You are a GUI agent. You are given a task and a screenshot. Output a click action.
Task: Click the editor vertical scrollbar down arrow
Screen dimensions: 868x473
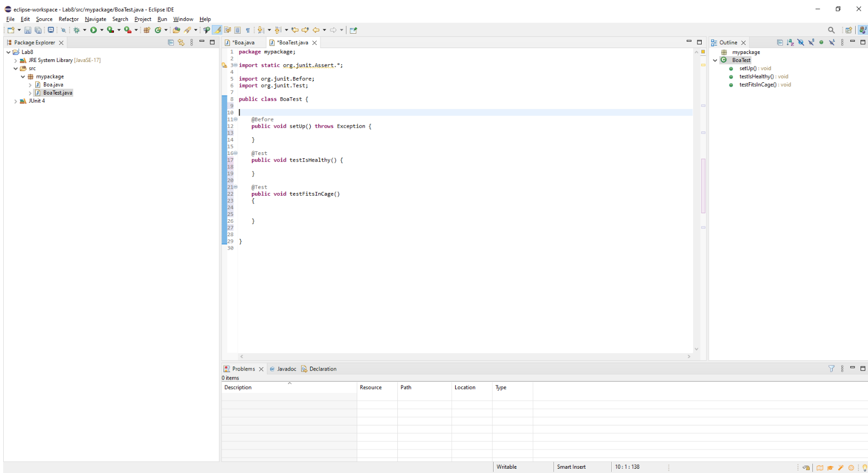696,349
